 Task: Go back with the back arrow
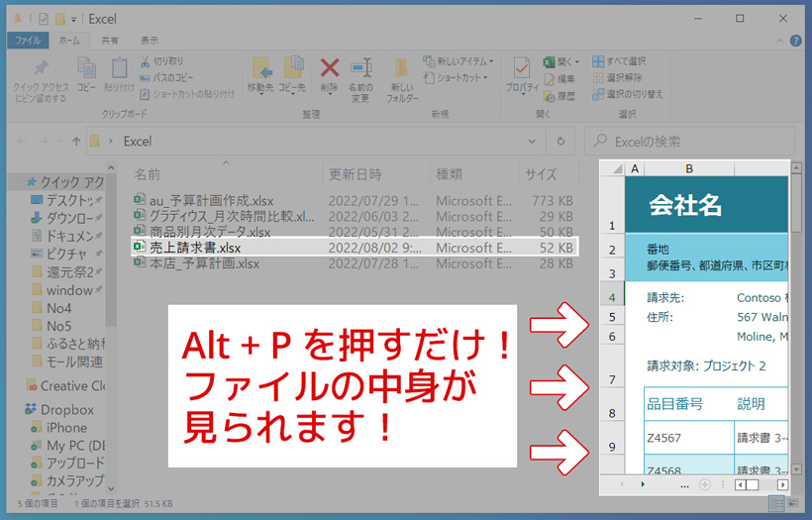(21, 142)
